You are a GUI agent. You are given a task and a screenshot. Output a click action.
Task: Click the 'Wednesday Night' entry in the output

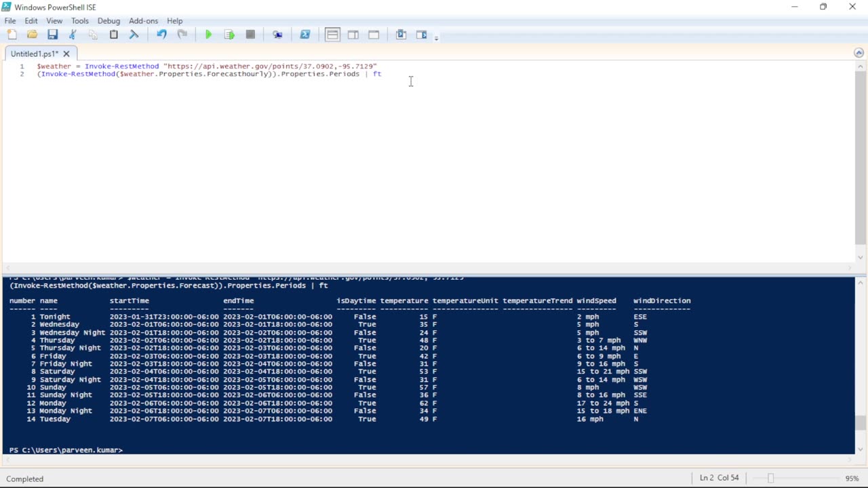pos(73,333)
